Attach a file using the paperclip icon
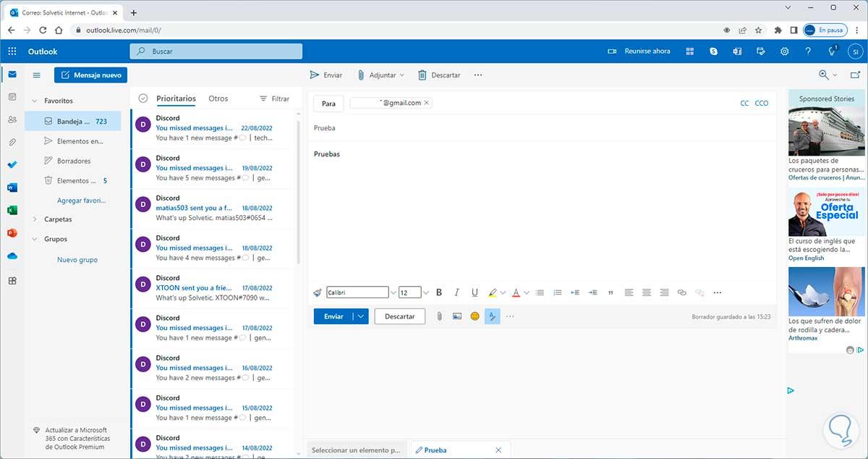 coord(440,316)
